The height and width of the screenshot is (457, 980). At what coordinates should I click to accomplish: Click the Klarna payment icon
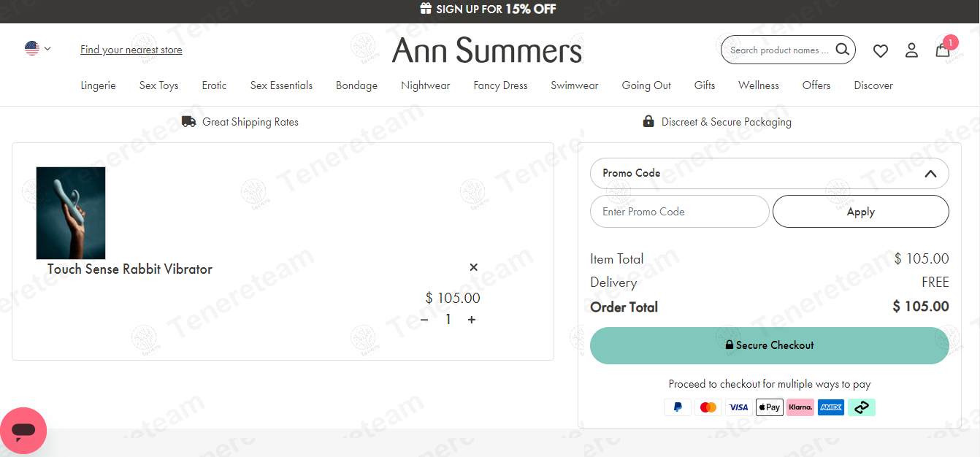[800, 407]
